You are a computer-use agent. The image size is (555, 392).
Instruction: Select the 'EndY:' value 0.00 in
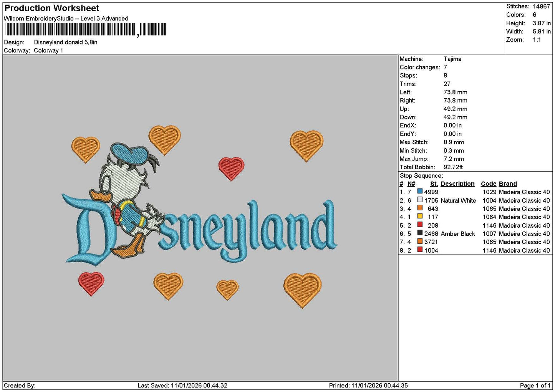pyautogui.click(x=453, y=134)
